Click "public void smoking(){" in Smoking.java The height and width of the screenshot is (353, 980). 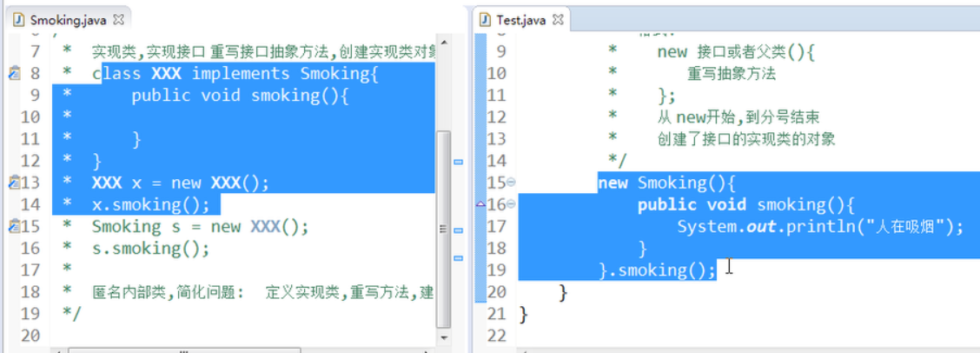click(240, 96)
